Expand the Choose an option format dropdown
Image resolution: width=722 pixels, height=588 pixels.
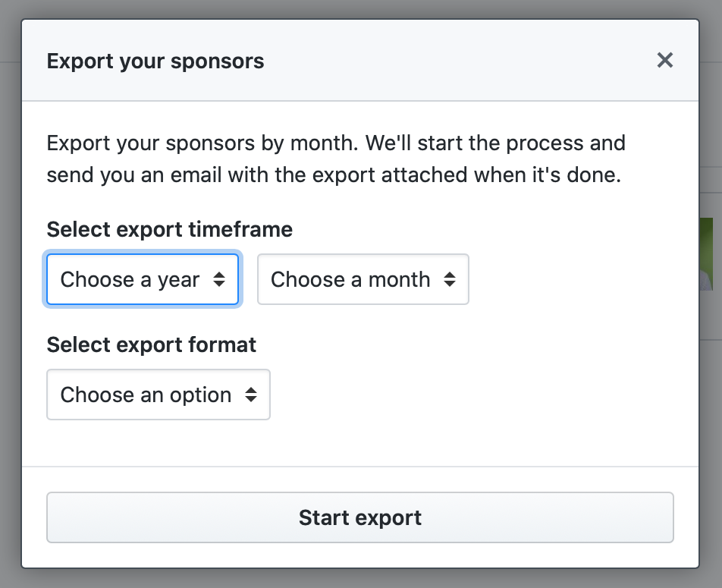click(x=158, y=395)
